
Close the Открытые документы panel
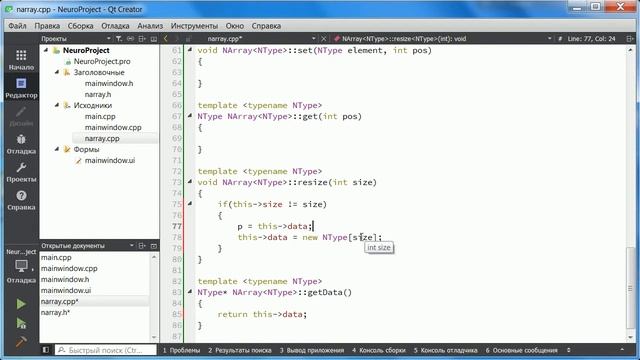click(x=154, y=246)
